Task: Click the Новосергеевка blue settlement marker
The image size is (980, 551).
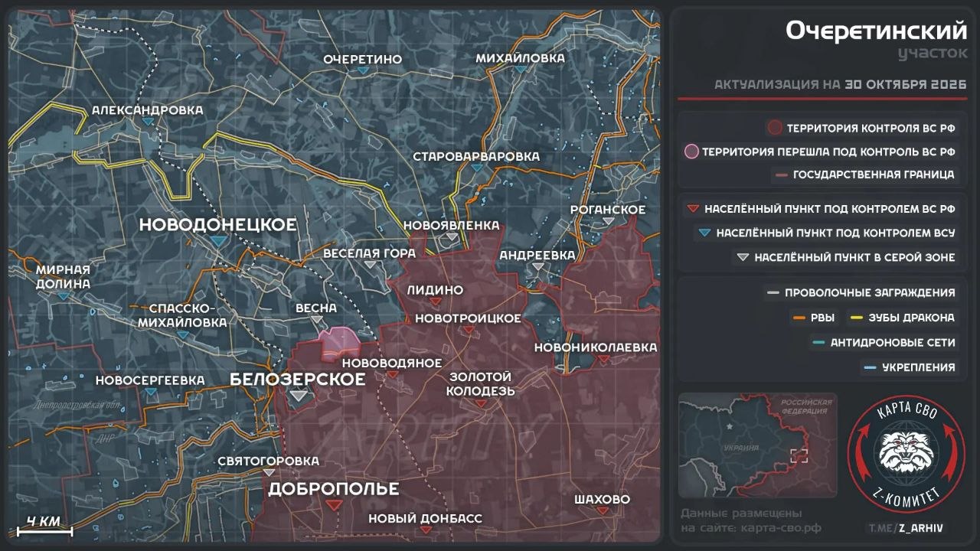Action: click(x=151, y=391)
